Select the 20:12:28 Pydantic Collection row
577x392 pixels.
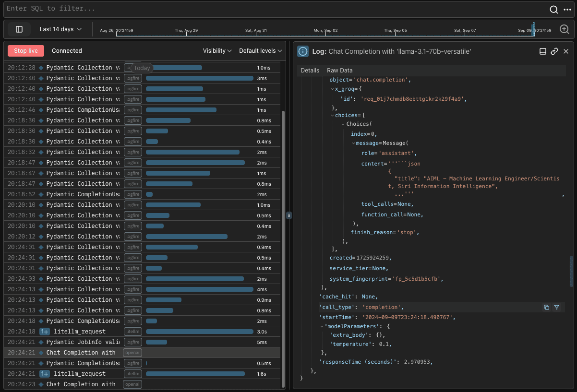coord(142,68)
